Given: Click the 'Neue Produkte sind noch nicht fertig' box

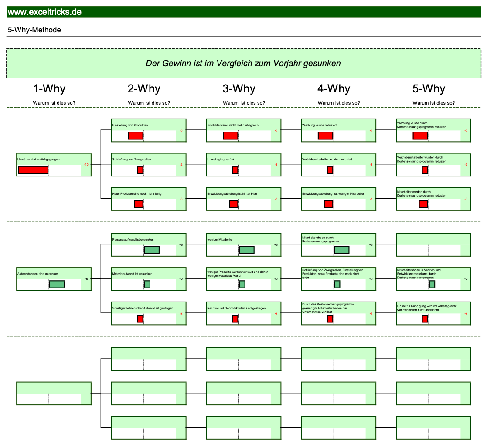Looking at the screenshot, I should pos(149,199).
